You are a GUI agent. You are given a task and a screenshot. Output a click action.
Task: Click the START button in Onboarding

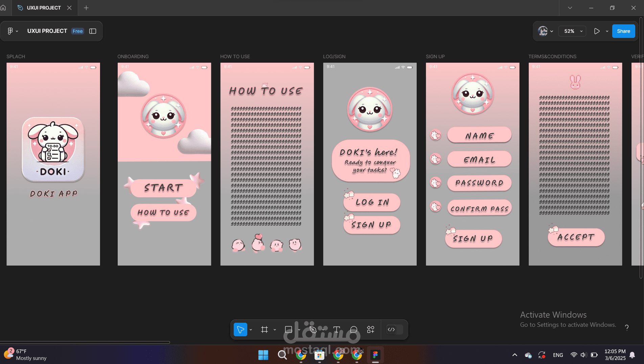tap(163, 188)
